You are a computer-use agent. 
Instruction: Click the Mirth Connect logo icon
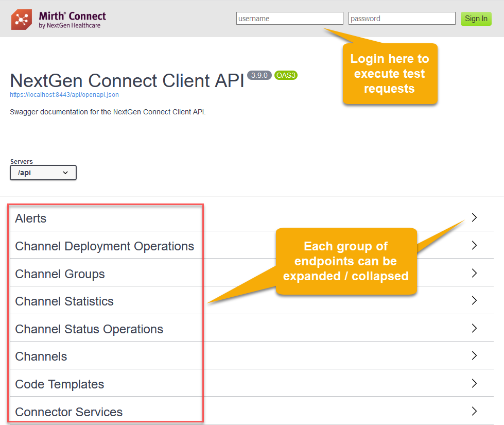point(22,19)
